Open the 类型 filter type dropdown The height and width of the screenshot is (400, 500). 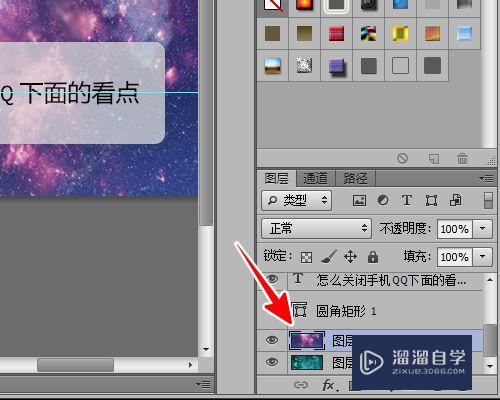click(x=296, y=201)
